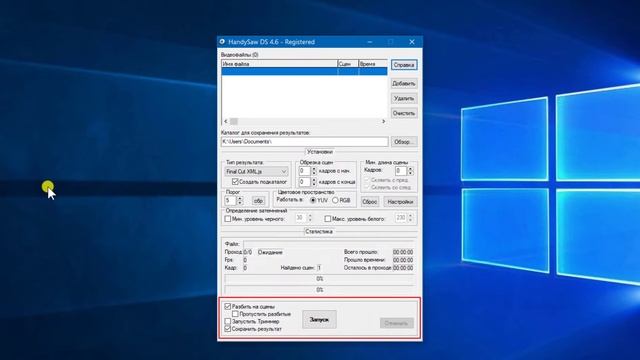This screenshot has height=360, width=640.
Task: Click the greyed-out Отменить button
Action: [x=396, y=323]
